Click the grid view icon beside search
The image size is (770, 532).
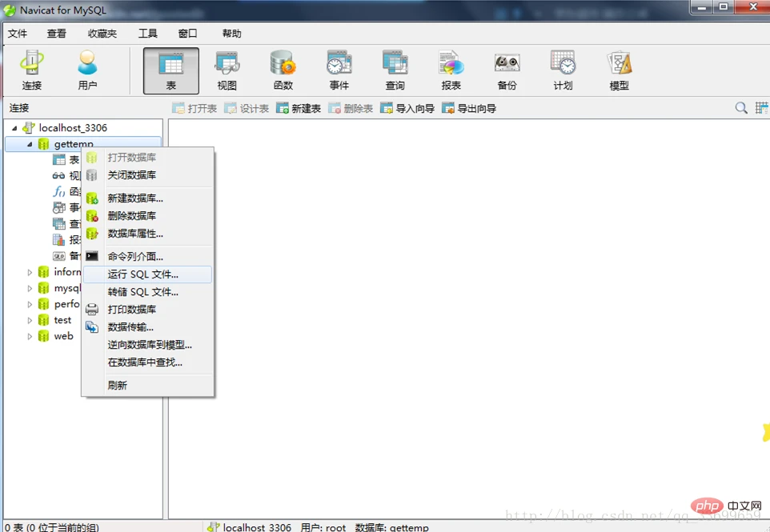pos(762,107)
